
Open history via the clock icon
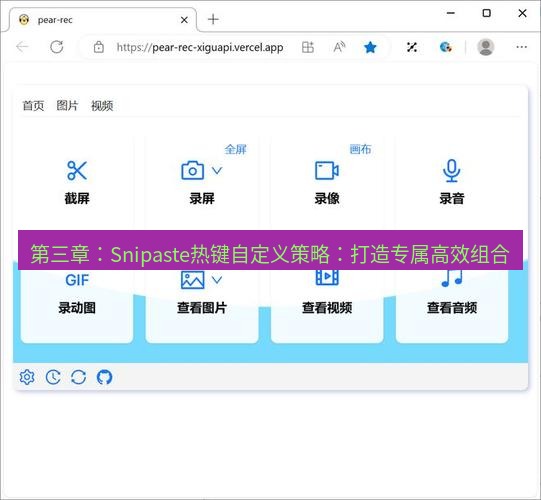tap(53, 377)
